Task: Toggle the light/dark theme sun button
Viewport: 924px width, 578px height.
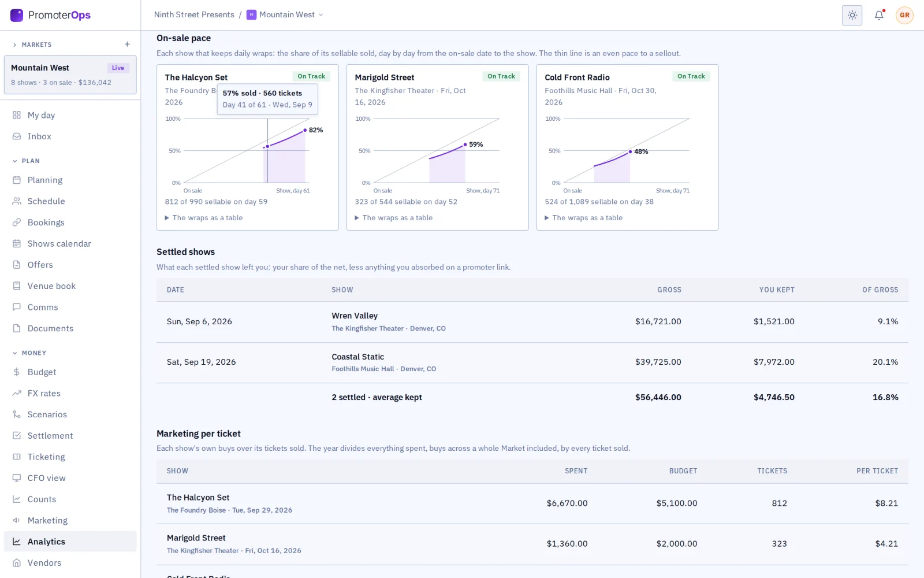Action: (x=852, y=15)
